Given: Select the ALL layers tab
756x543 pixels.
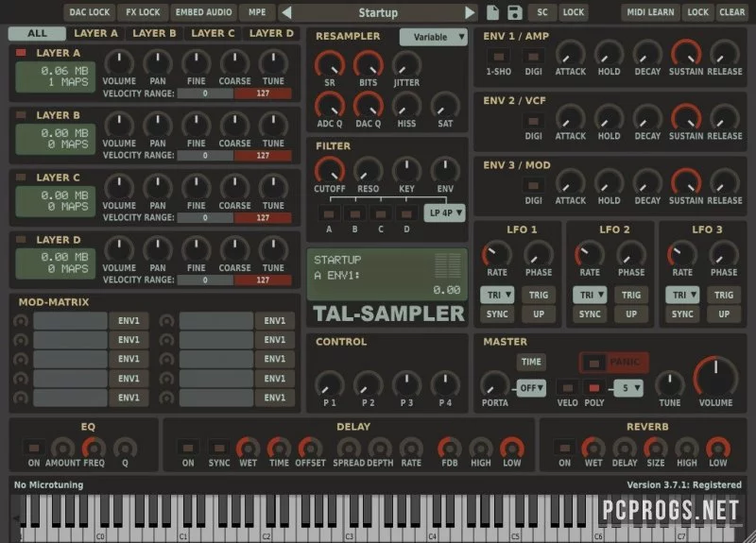Looking at the screenshot, I should pyautogui.click(x=37, y=33).
